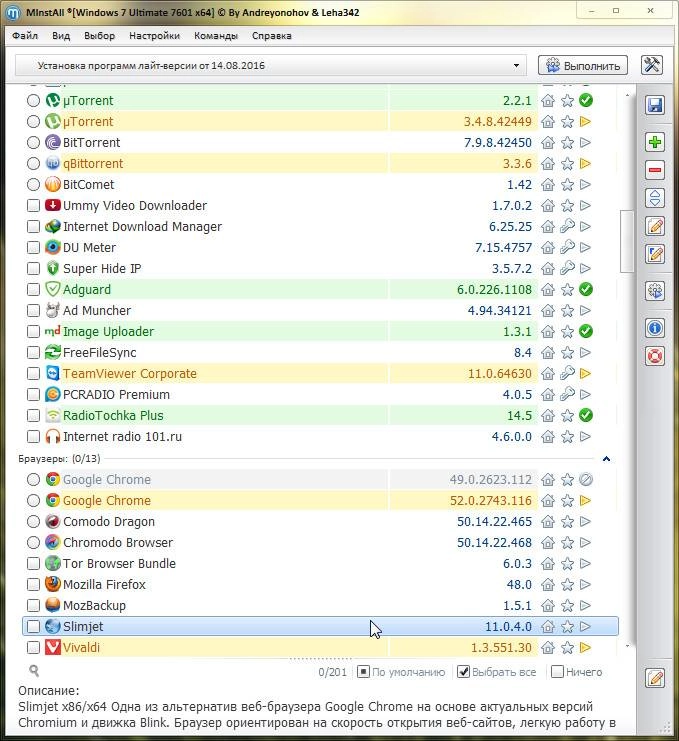
Task: Click the key icon for PCRADIO Premium
Action: click(x=567, y=394)
